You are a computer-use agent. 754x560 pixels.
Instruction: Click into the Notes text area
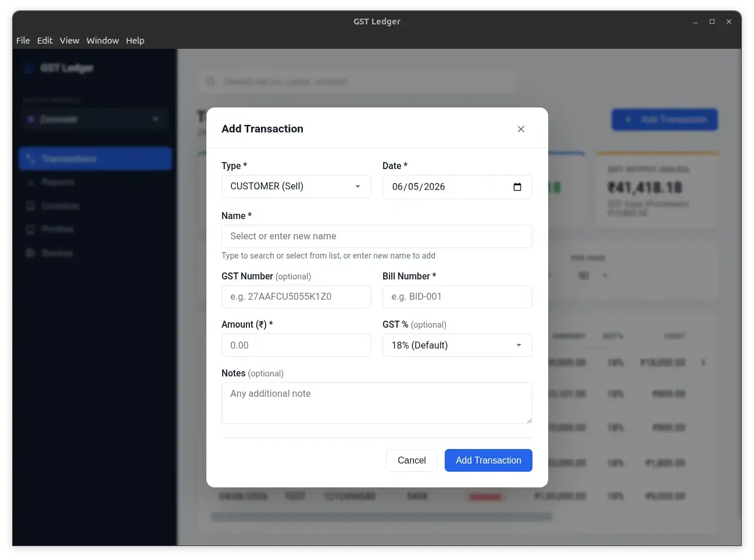pyautogui.click(x=377, y=403)
